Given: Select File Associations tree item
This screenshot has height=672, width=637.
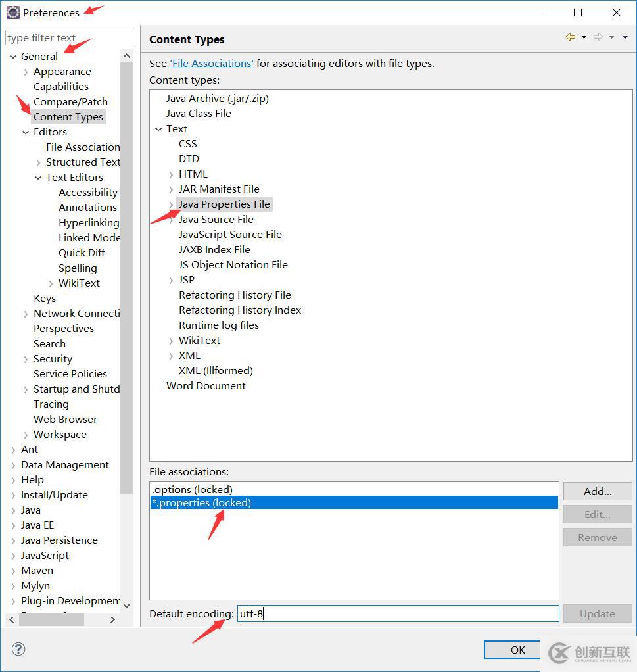Looking at the screenshot, I should pos(83,147).
